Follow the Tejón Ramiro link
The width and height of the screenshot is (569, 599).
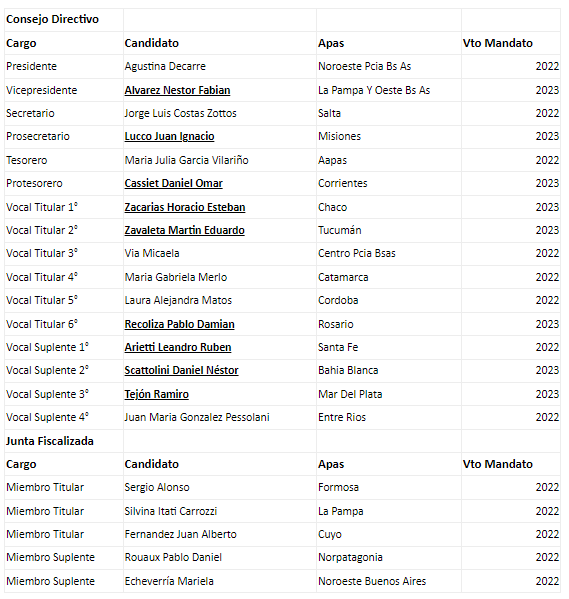click(157, 394)
